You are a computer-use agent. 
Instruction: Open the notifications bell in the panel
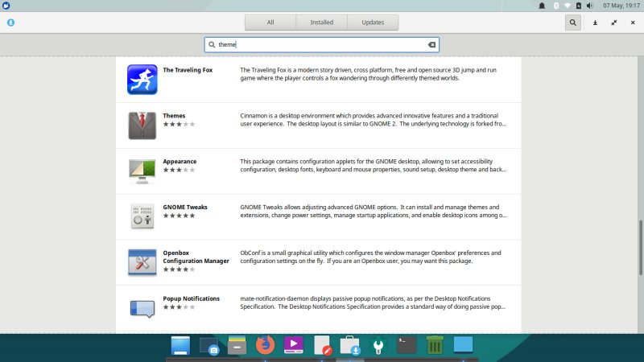pos(542,6)
